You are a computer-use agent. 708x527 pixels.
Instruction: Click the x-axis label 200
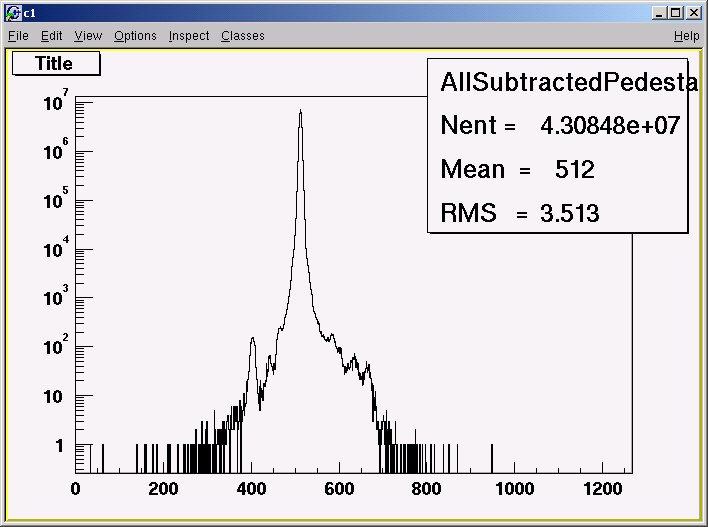pyautogui.click(x=163, y=489)
